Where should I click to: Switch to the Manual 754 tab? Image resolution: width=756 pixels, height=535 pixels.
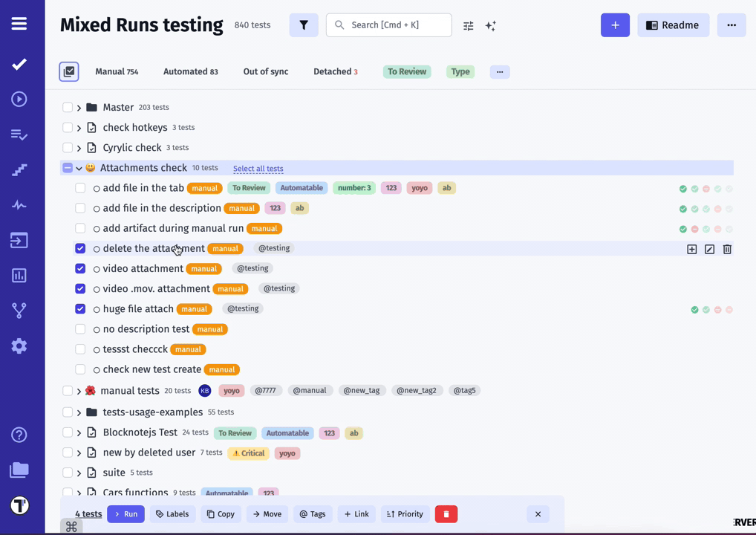pos(117,72)
